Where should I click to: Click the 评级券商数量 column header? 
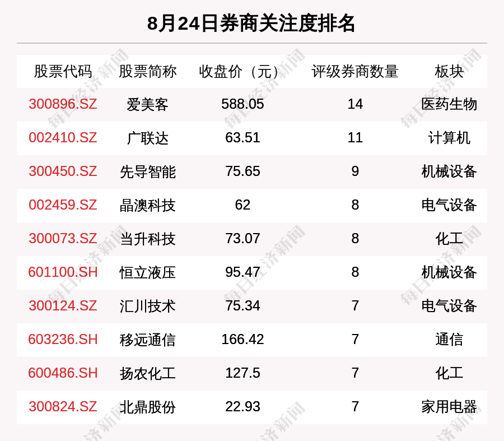pos(355,71)
